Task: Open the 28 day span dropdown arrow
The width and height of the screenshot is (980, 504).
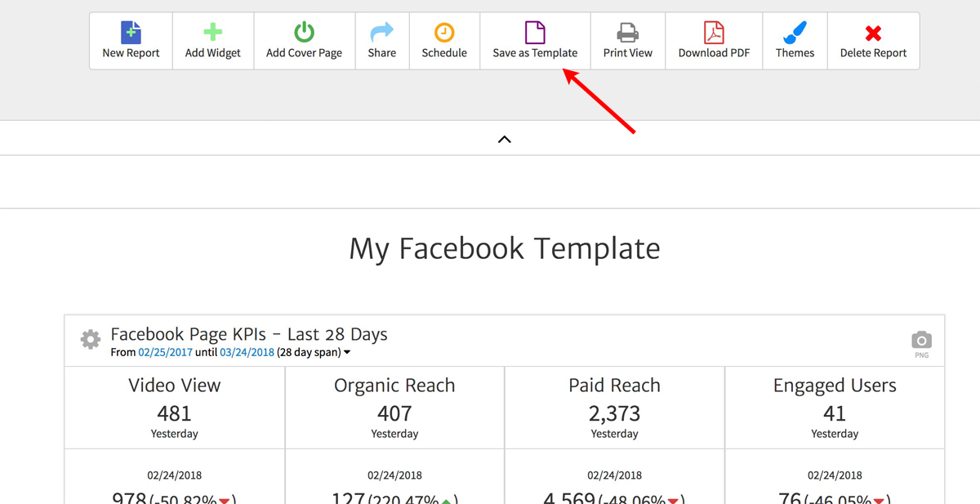Action: click(x=347, y=353)
